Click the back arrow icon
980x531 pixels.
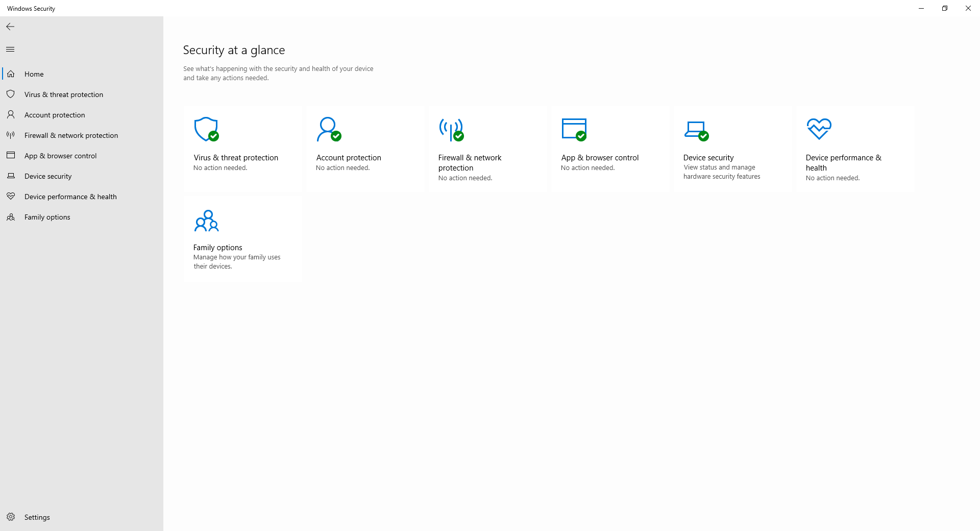(10, 27)
